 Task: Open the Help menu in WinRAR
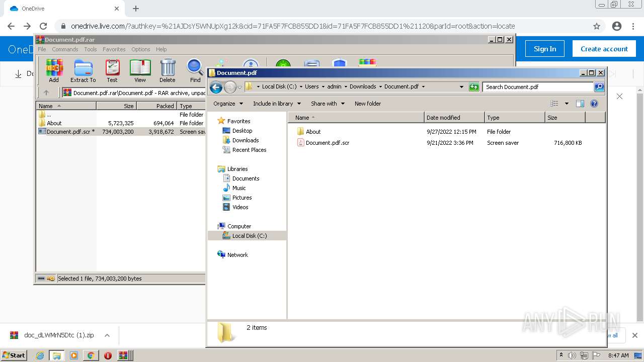point(161,49)
